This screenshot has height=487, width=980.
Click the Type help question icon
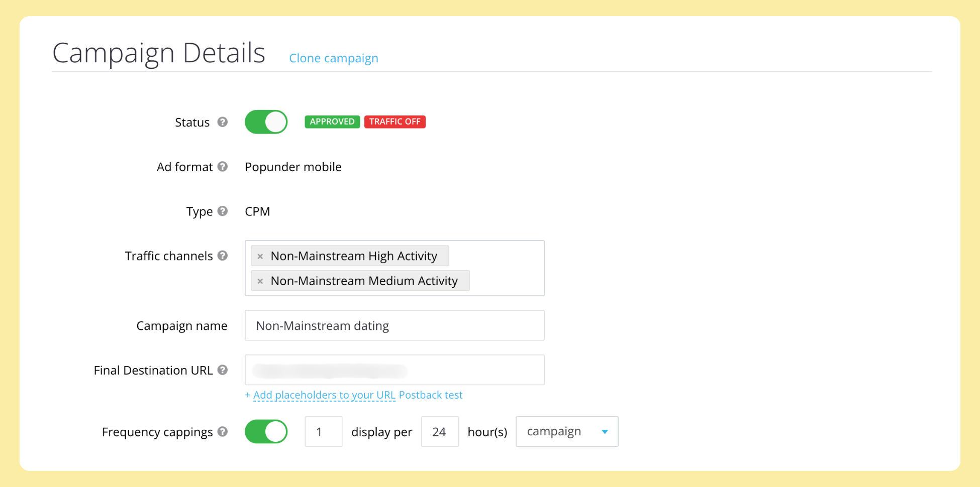point(223,211)
